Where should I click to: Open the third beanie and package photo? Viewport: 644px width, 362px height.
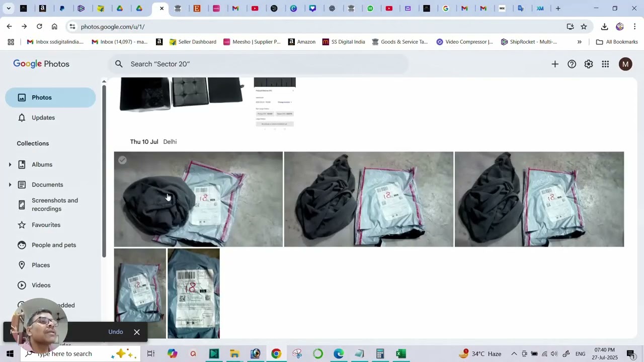tap(539, 199)
